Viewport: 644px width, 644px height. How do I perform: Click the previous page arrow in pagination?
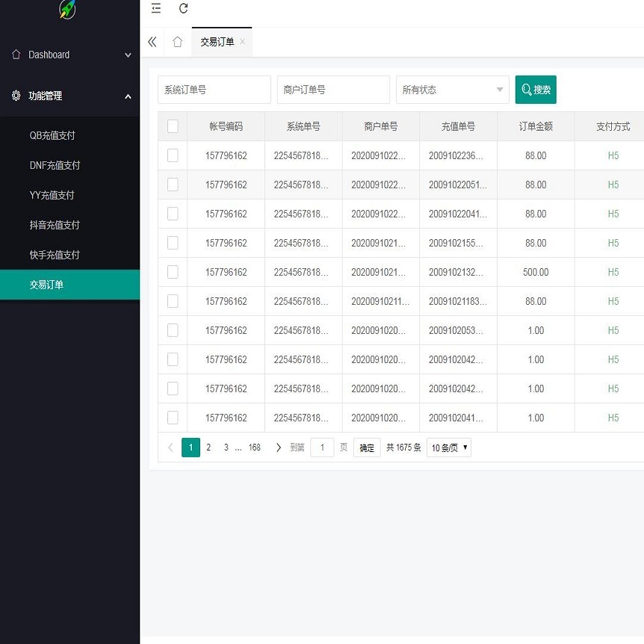[x=170, y=448]
